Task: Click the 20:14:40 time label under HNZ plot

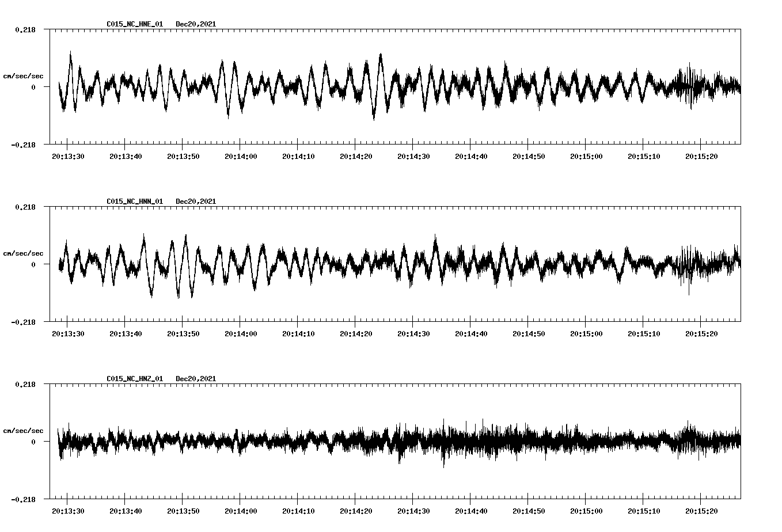Action: pos(470,511)
